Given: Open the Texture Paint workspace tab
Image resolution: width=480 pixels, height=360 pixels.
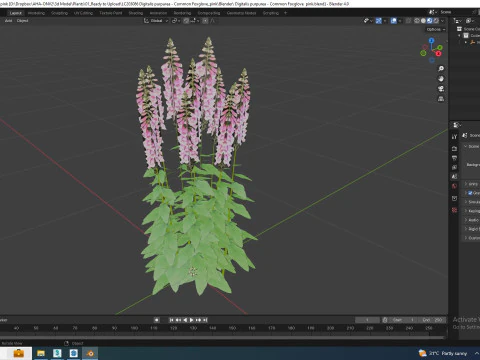Looking at the screenshot, I should point(111,13).
